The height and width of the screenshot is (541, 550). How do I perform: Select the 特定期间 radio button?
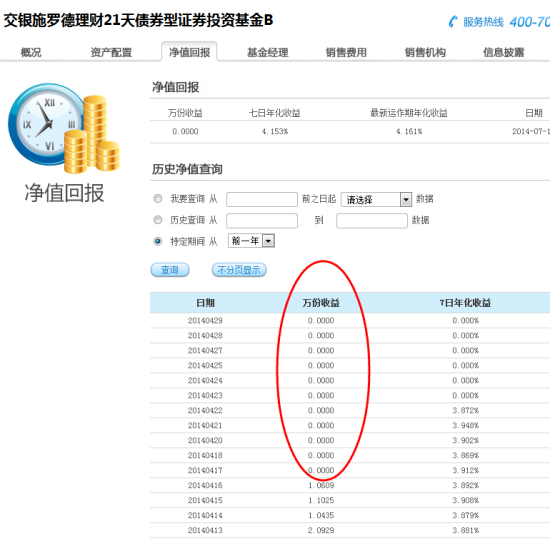pyautogui.click(x=158, y=241)
